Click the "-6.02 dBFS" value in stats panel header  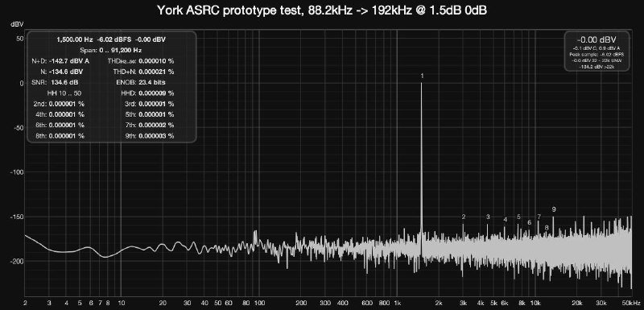tap(114, 39)
